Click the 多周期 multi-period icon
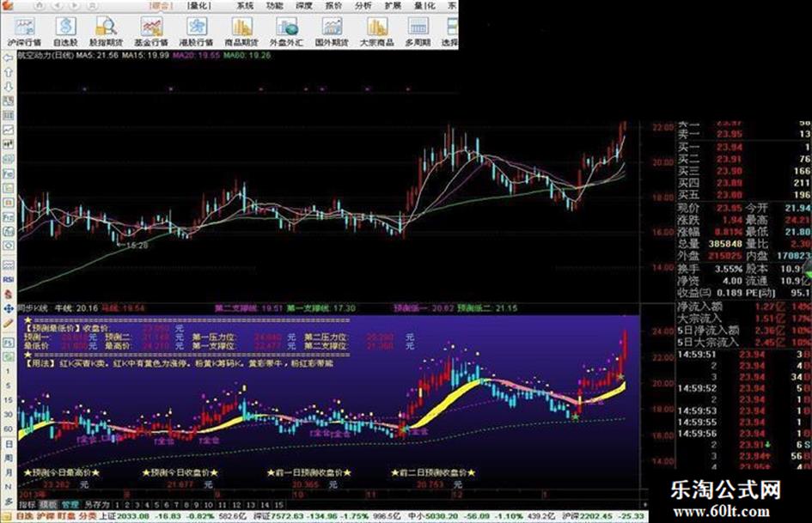Image resolution: width=812 pixels, height=523 pixels. point(417,31)
